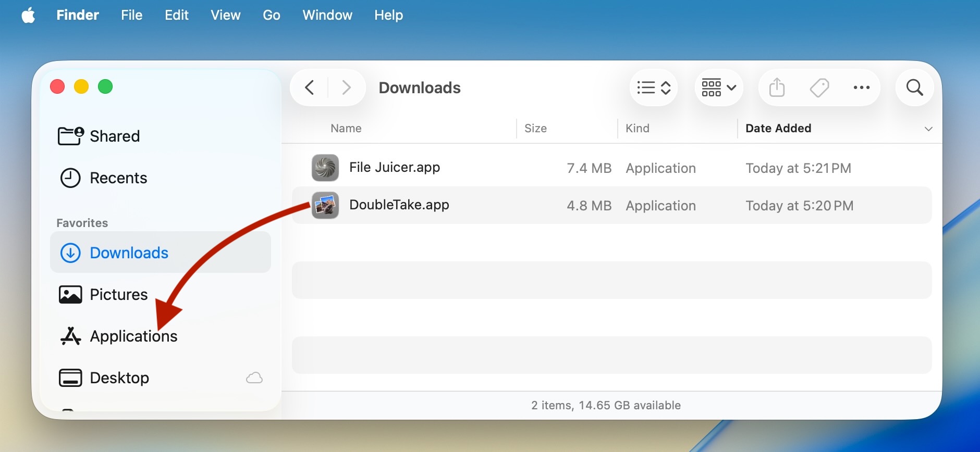This screenshot has width=980, height=452.
Task: Click the Favorites section heading
Action: coord(82,223)
